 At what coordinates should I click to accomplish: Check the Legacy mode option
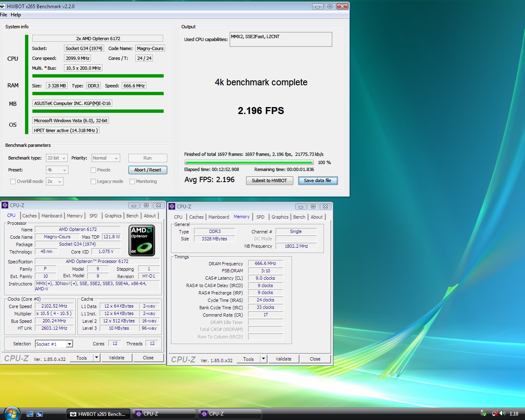(x=93, y=181)
